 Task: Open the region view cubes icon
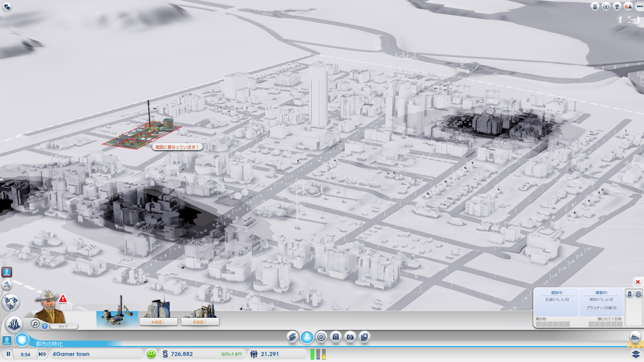pos(11,302)
